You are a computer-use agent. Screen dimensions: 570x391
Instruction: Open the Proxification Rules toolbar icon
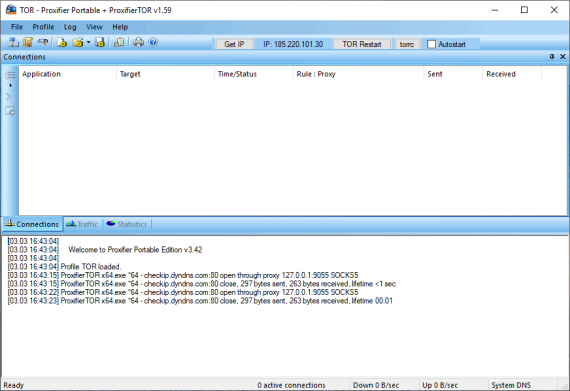point(28,43)
